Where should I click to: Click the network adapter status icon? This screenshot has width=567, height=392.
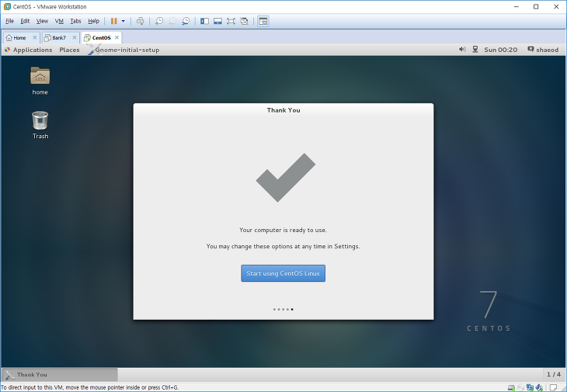coord(530,387)
